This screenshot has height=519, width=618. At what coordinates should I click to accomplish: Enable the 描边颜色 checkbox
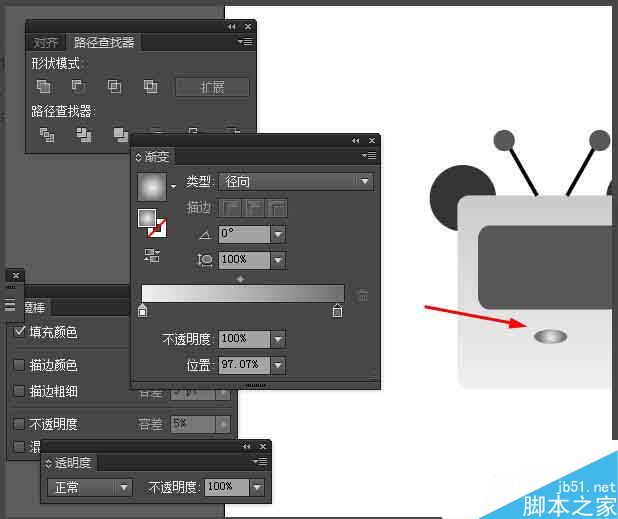[x=19, y=365]
